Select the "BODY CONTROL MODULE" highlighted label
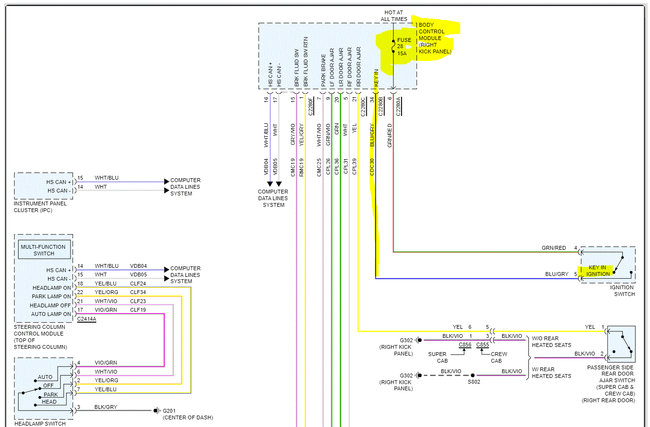This screenshot has width=650, height=427. [x=434, y=38]
